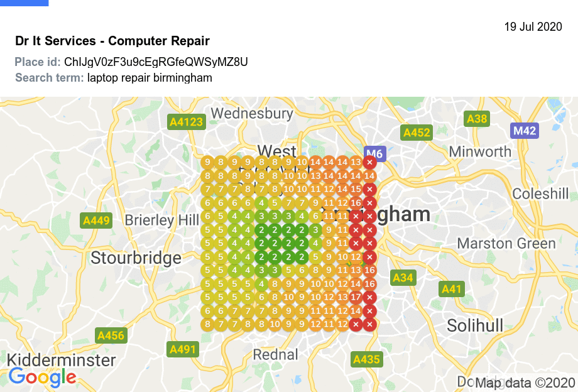578x392 pixels.
Task: Click the A449 road shield
Action: (x=96, y=220)
